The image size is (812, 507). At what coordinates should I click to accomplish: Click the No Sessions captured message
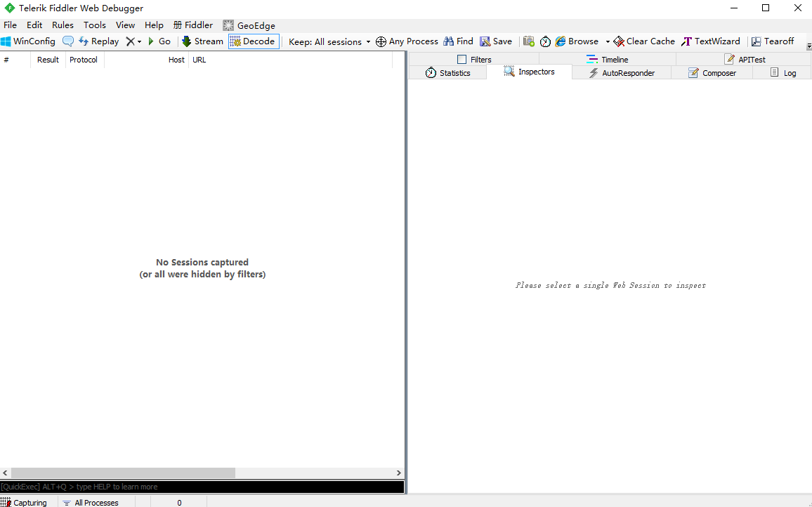[x=202, y=268]
